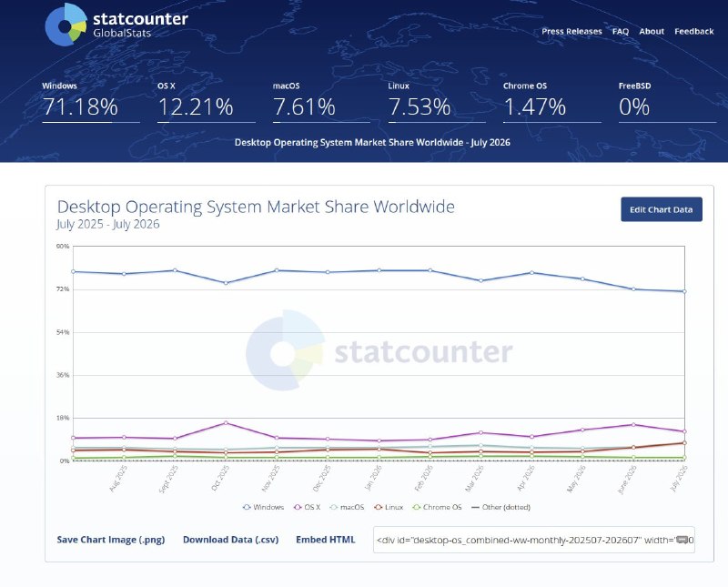
Task: Click the Apr 2026 x-axis label
Action: point(526,479)
